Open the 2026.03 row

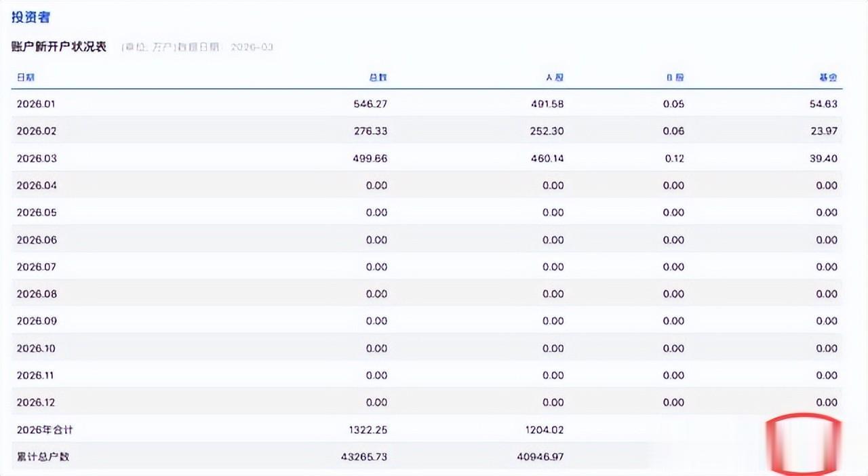point(37,158)
